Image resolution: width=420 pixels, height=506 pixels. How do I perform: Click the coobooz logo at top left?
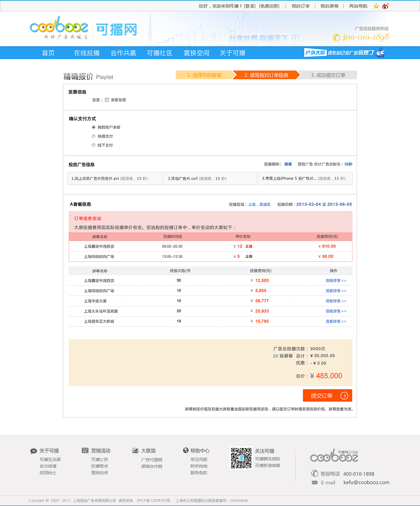click(x=59, y=28)
